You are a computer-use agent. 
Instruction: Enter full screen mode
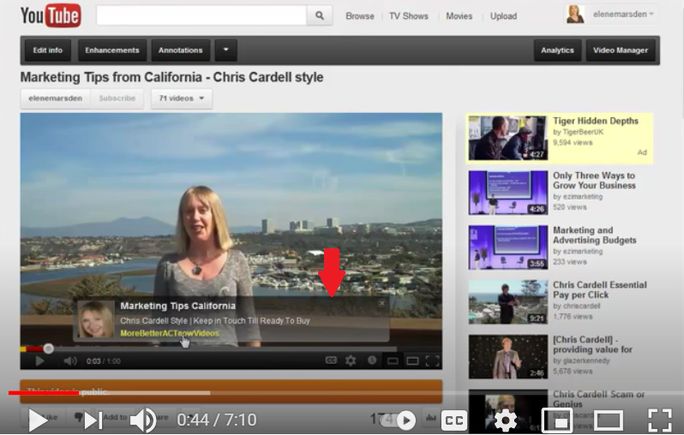[x=659, y=420]
